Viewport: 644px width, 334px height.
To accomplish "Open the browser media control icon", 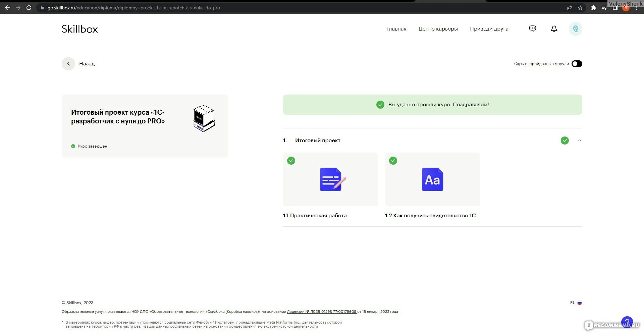I will (x=604, y=8).
